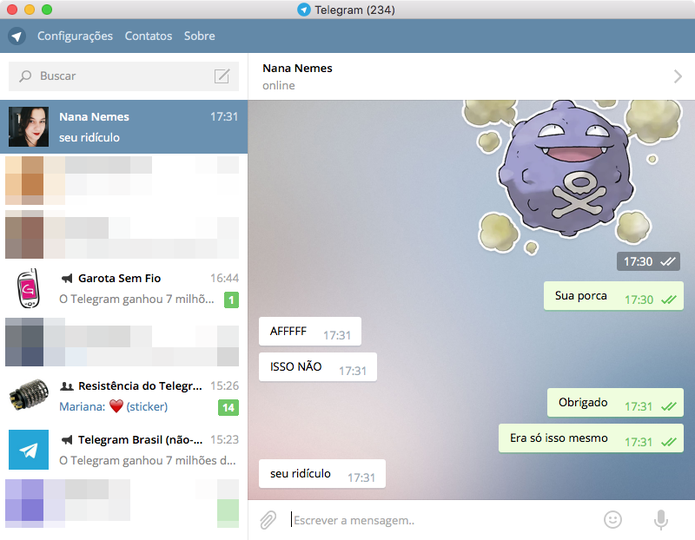Click the Telegram paper plane logo in header
Screen dimensions: 695x540
17,36
